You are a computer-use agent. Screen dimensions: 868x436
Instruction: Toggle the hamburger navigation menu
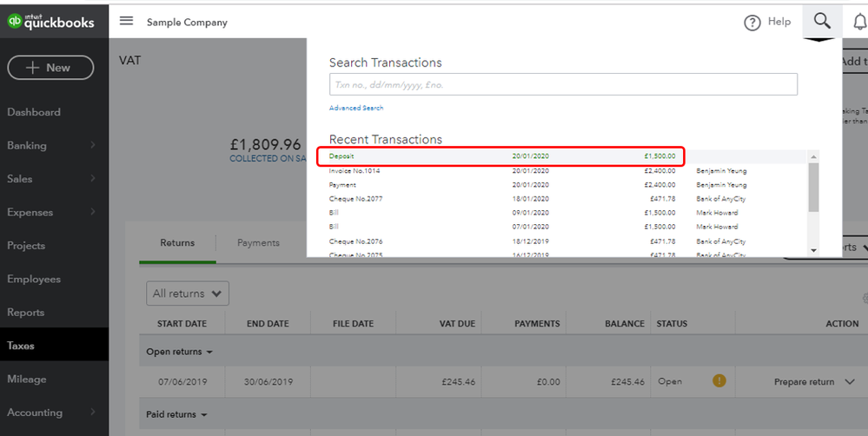[127, 22]
